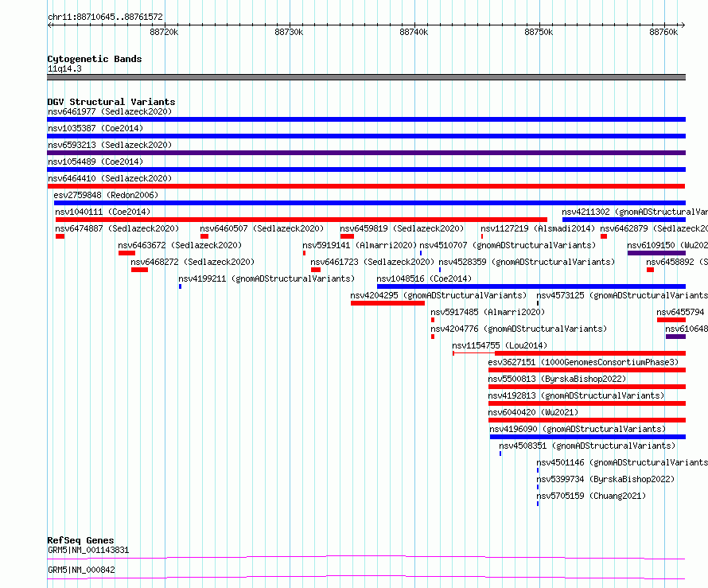Select the nsv4501146 gnomAD variant label
Viewport: 708px width, 588px height.
(x=622, y=462)
